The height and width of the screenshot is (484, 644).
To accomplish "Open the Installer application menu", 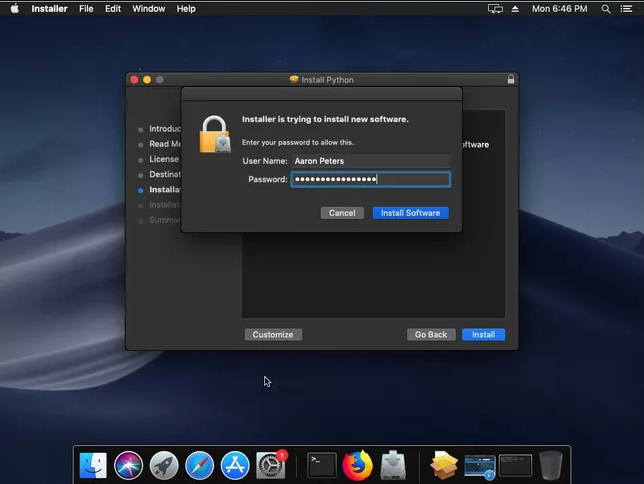I will point(49,9).
